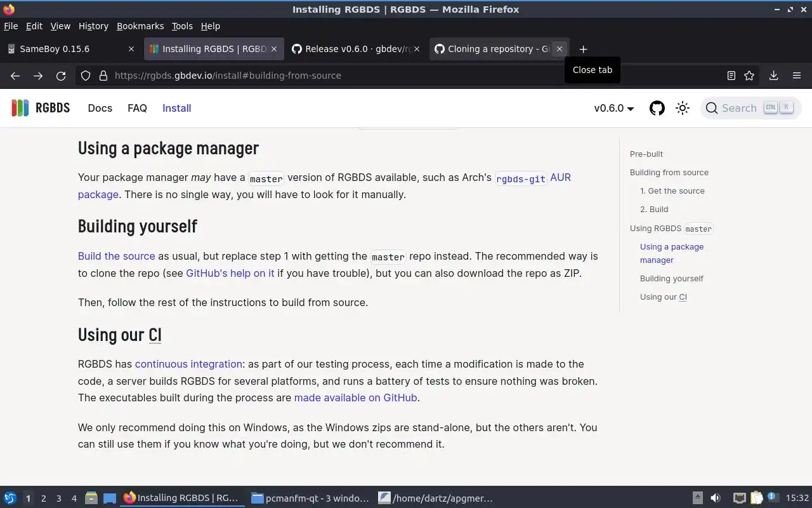Jump to 2. Build section

tap(654, 209)
